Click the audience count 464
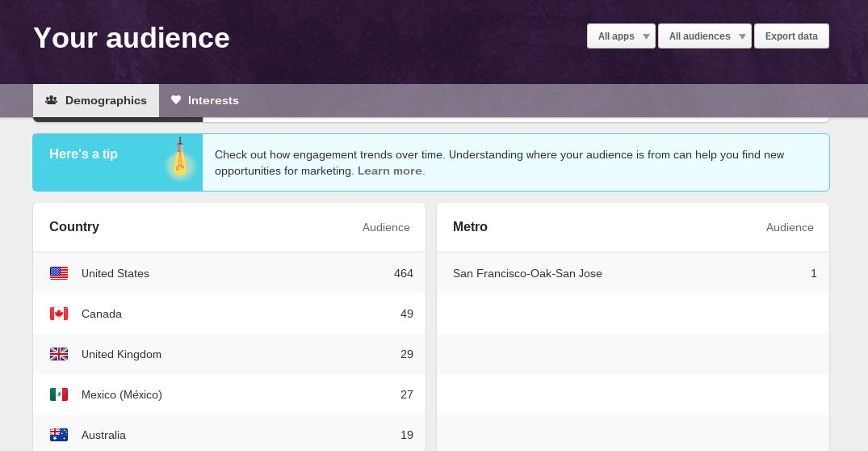The width and height of the screenshot is (868, 451). tap(404, 273)
